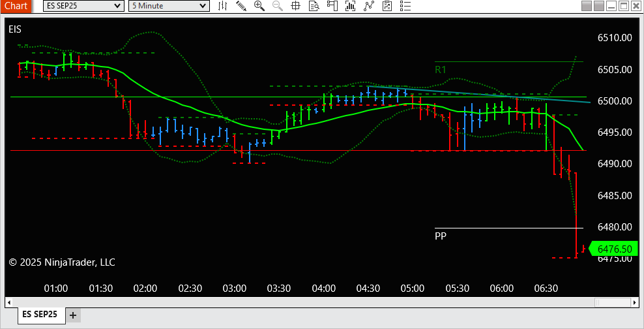Viewport: 644px width, 329px height.
Task: Click the R1 pivot label
Action: [x=440, y=69]
